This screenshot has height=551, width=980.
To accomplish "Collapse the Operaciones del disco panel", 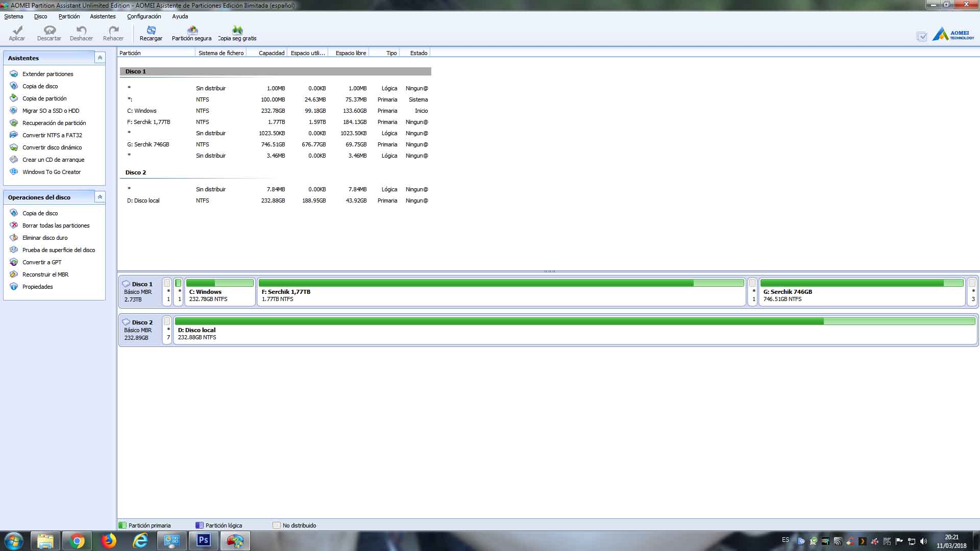I will click(100, 197).
